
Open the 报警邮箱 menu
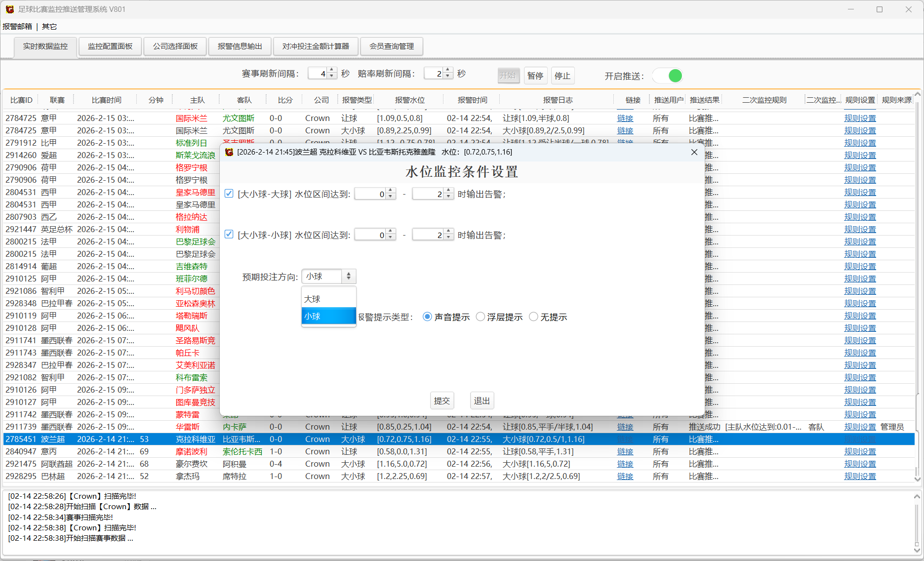coord(17,27)
